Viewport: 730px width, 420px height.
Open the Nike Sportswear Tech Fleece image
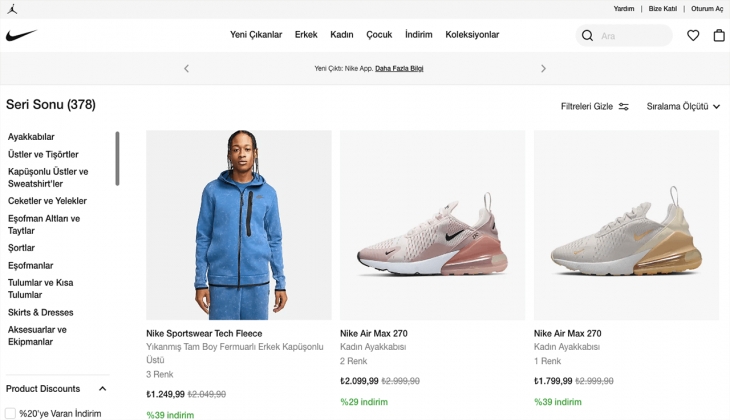point(239,225)
